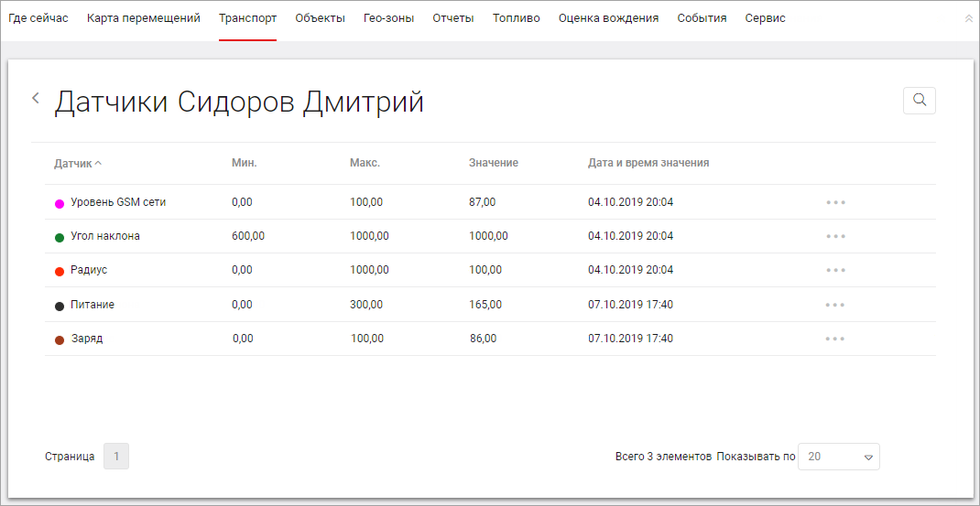
Task: Go to Гео-зоны tab
Action: pos(388,18)
